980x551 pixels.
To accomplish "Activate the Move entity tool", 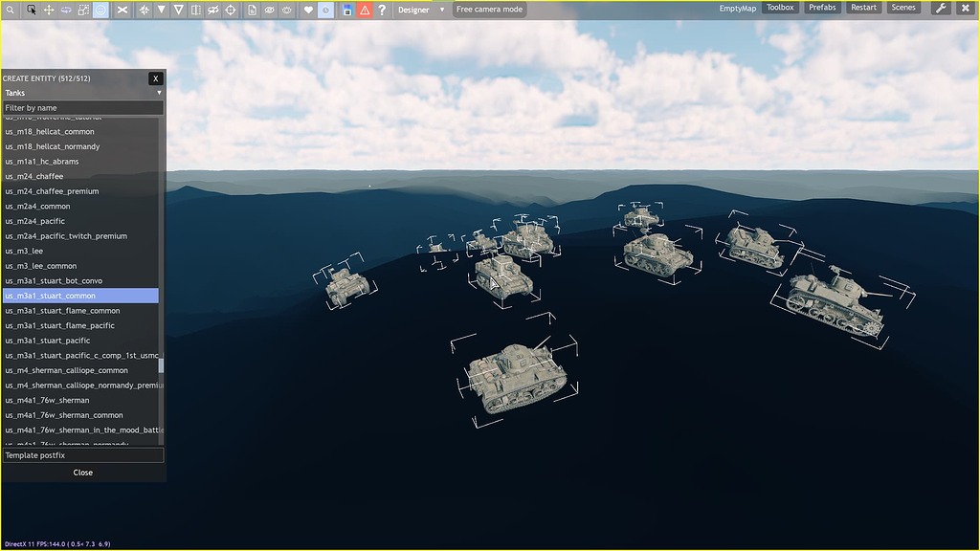I will [x=49, y=9].
